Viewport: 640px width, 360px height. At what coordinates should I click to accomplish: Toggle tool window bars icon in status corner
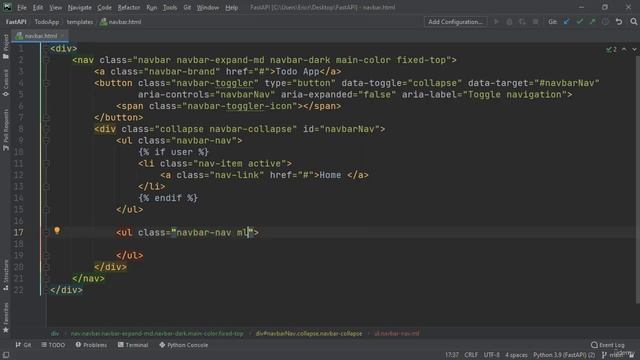[6, 355]
